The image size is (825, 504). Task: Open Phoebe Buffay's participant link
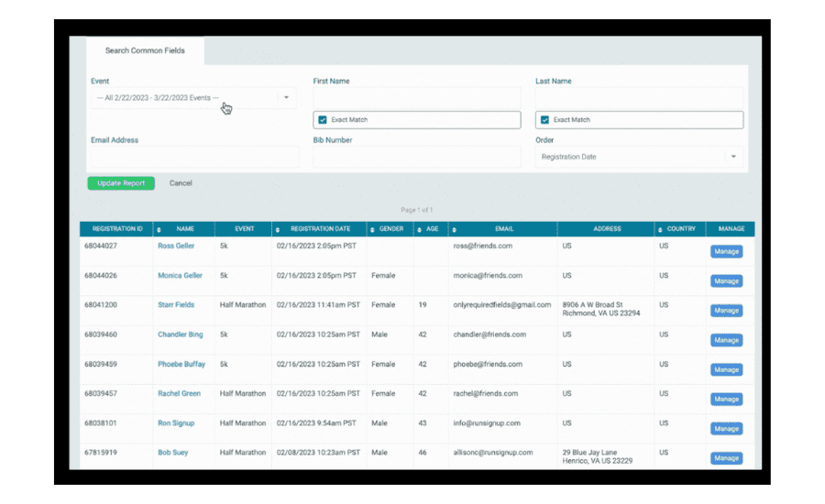click(181, 364)
